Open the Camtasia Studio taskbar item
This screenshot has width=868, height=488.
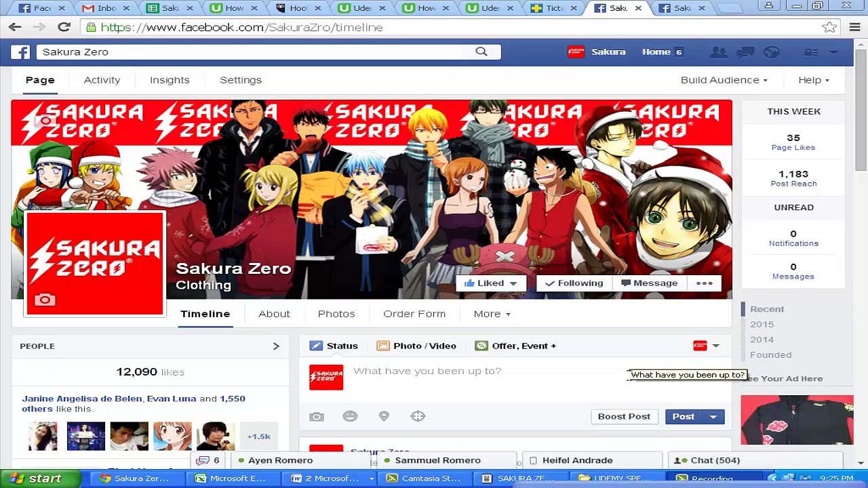[423, 479]
